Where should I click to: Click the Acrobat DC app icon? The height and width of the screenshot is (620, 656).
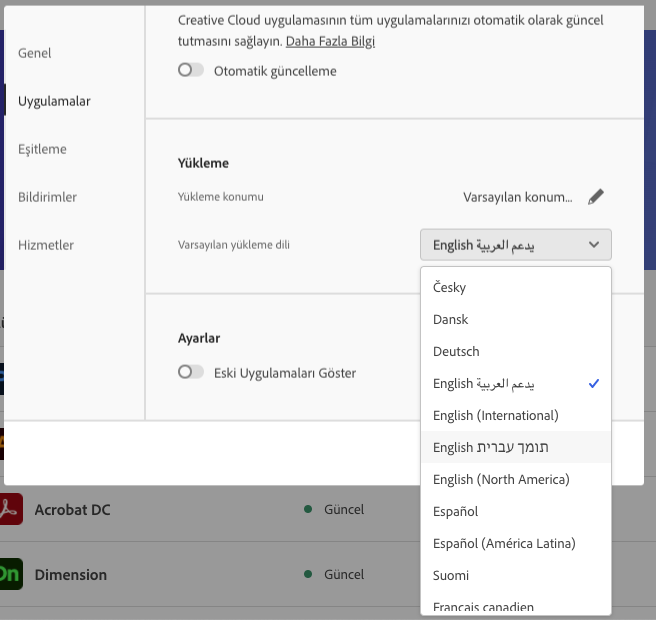[x=10, y=509]
